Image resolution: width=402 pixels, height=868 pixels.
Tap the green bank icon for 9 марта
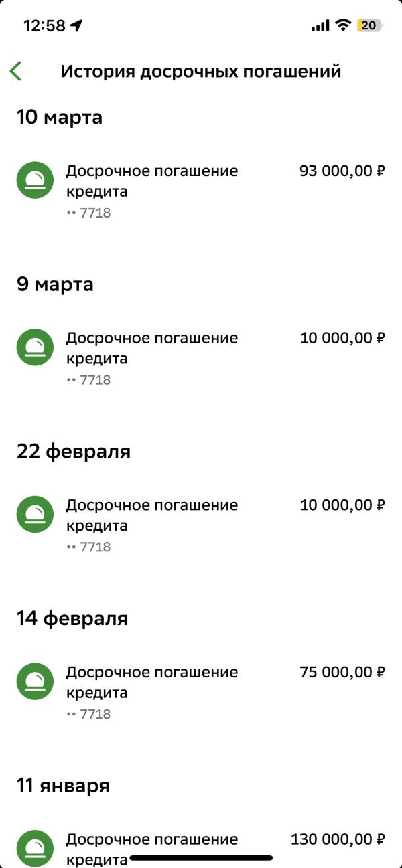coord(35,347)
